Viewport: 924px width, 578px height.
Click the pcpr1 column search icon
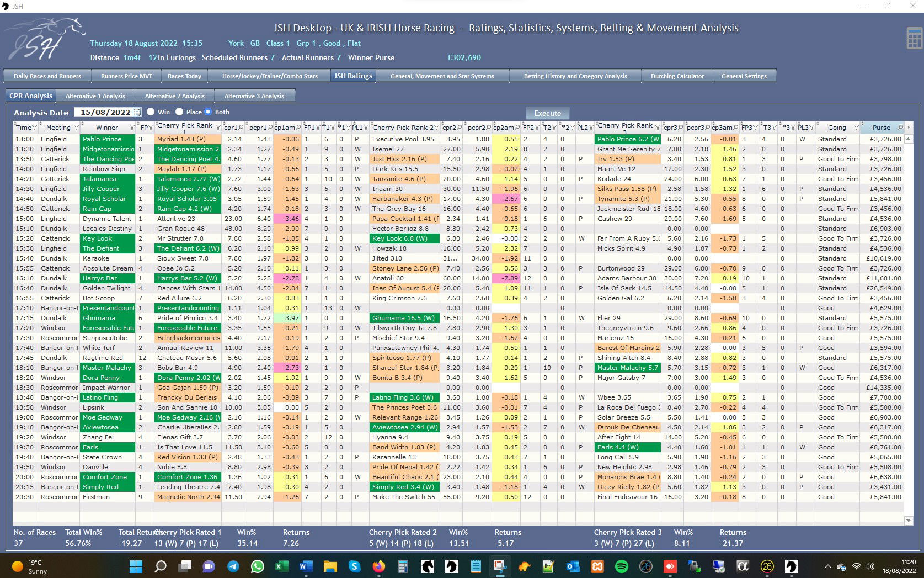(x=270, y=128)
